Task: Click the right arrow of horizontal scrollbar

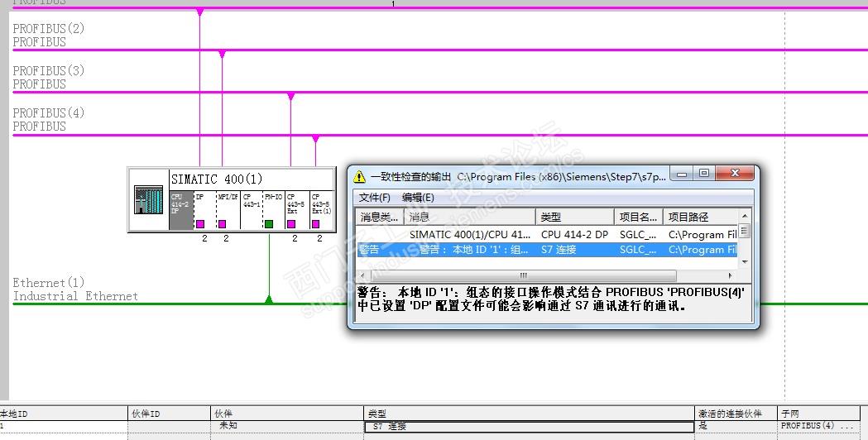Action: click(730, 275)
